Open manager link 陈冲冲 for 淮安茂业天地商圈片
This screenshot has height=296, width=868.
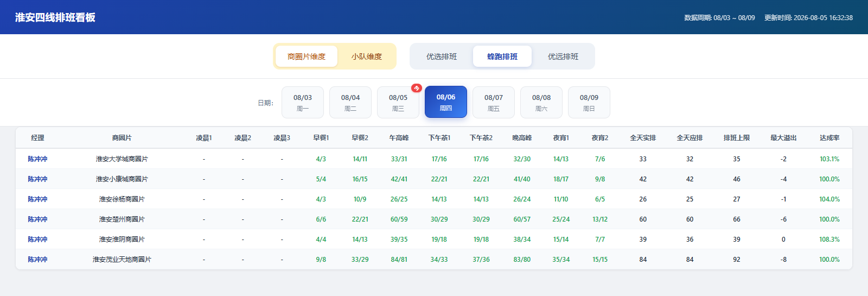[38, 260]
